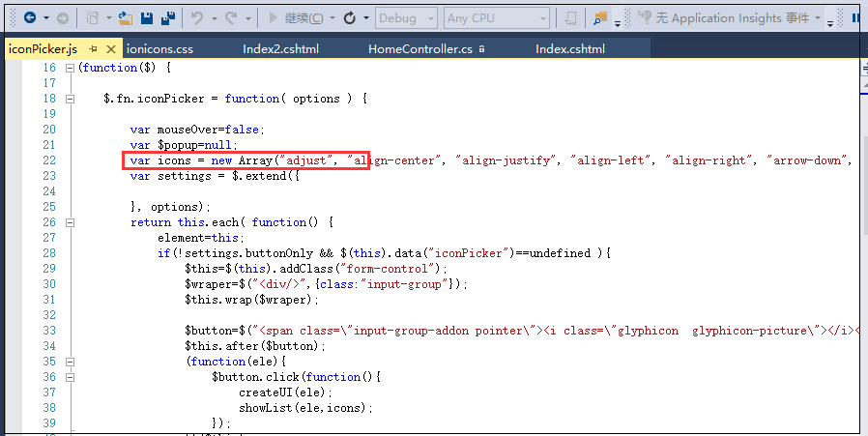Click the Redo arrow icon
This screenshot has width=868, height=436.
click(x=234, y=18)
